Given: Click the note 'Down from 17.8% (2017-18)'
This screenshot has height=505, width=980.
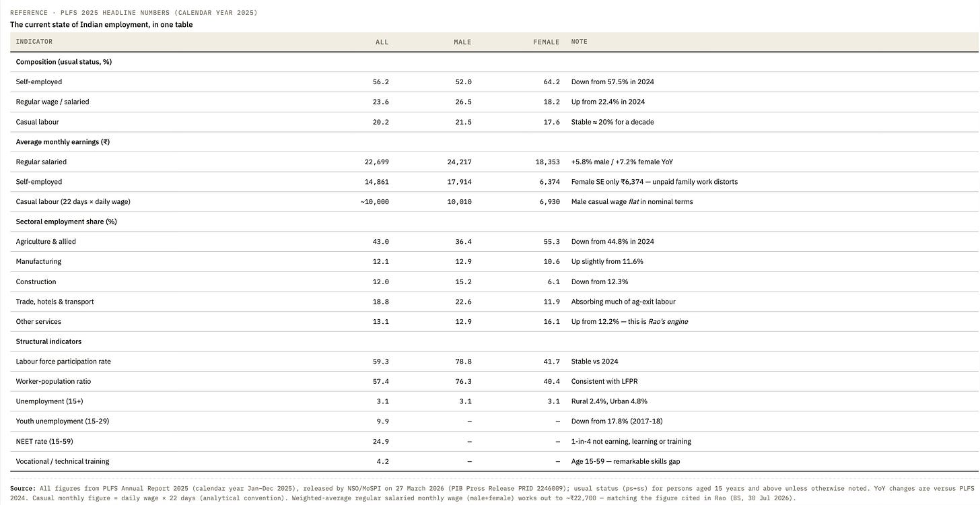Looking at the screenshot, I should coord(617,422).
